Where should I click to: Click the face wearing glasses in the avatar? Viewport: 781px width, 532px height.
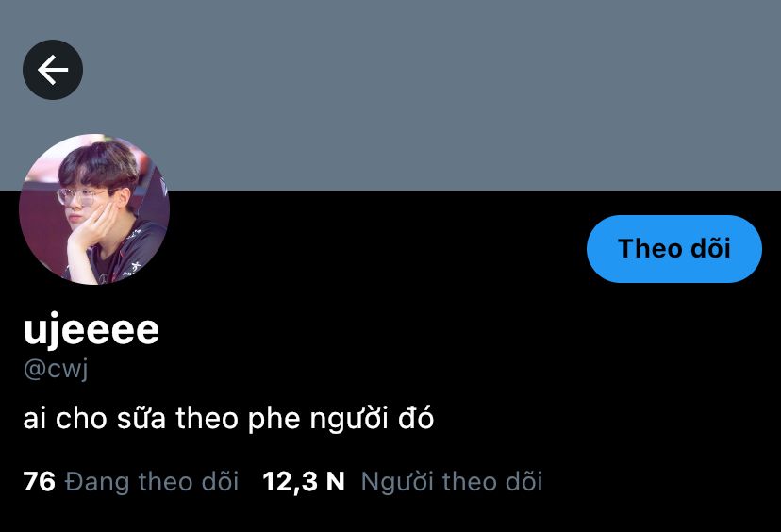[85, 199]
